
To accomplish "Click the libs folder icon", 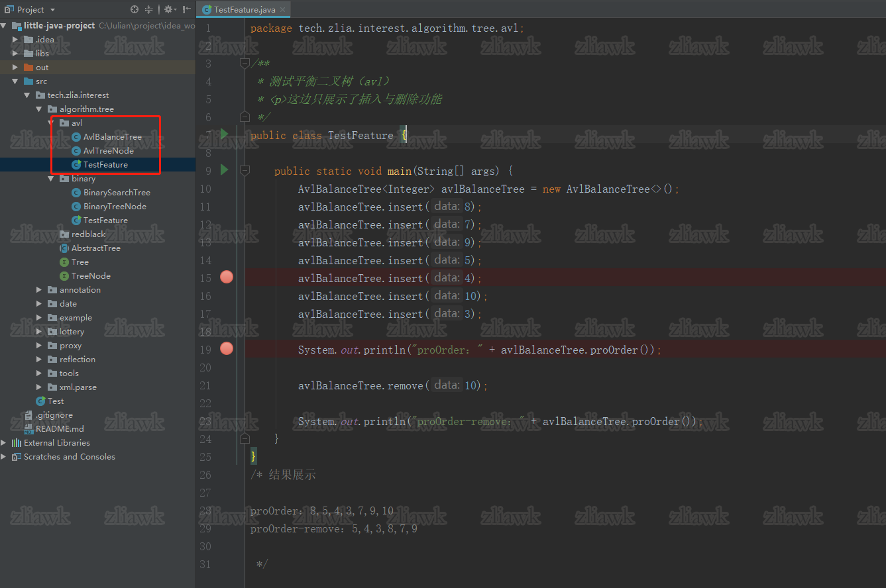I will (x=28, y=54).
